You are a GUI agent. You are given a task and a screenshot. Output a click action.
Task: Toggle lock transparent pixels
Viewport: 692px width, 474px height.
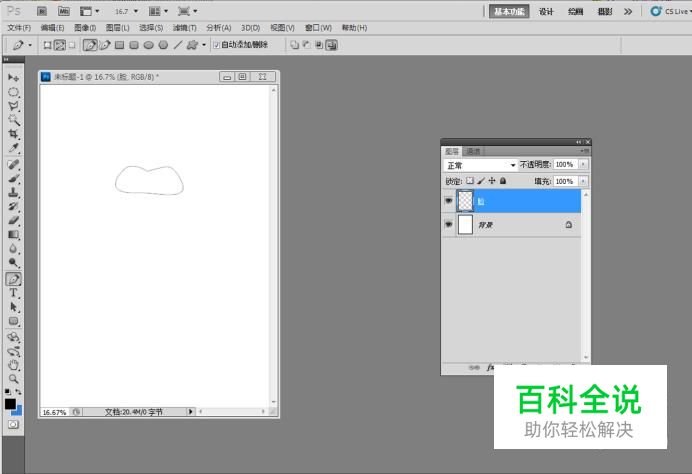[470, 181]
